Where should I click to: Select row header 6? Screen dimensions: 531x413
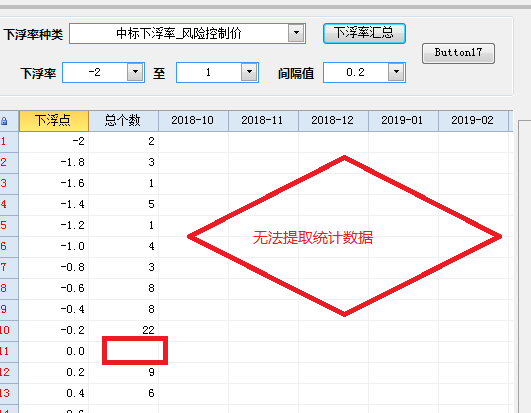[x=9, y=246]
